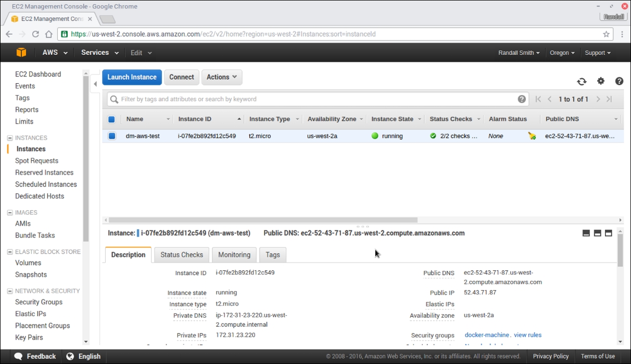Screen dimensions: 631x364
Task: Open Security Groups in the sidebar
Action: tap(39, 302)
